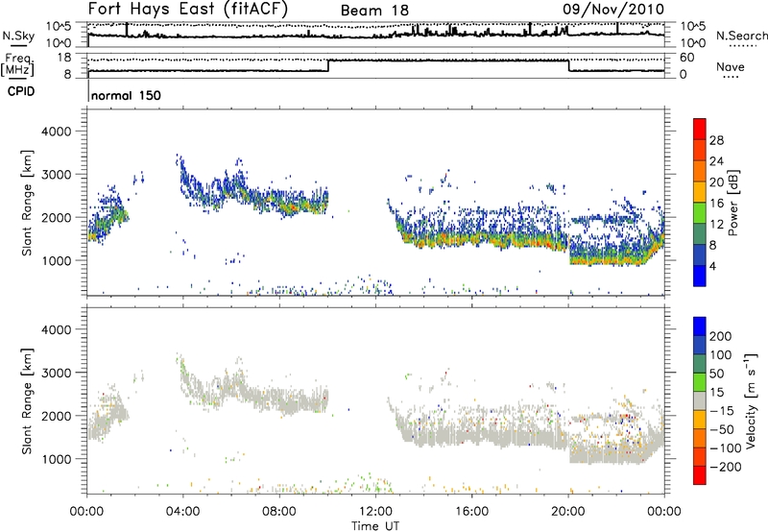The height and width of the screenshot is (532, 768).
Task: Click the 'Beam 18' label
Action: pyautogui.click(x=374, y=11)
